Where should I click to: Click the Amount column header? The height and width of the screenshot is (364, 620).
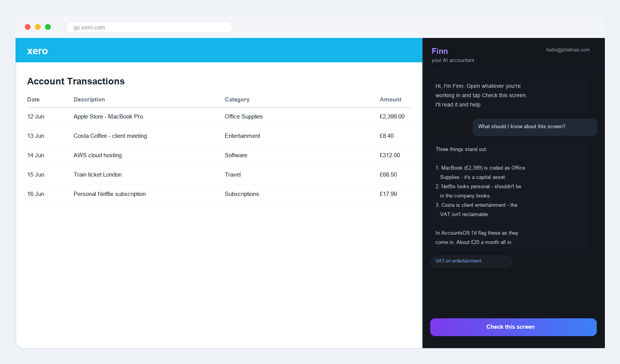[x=391, y=100]
